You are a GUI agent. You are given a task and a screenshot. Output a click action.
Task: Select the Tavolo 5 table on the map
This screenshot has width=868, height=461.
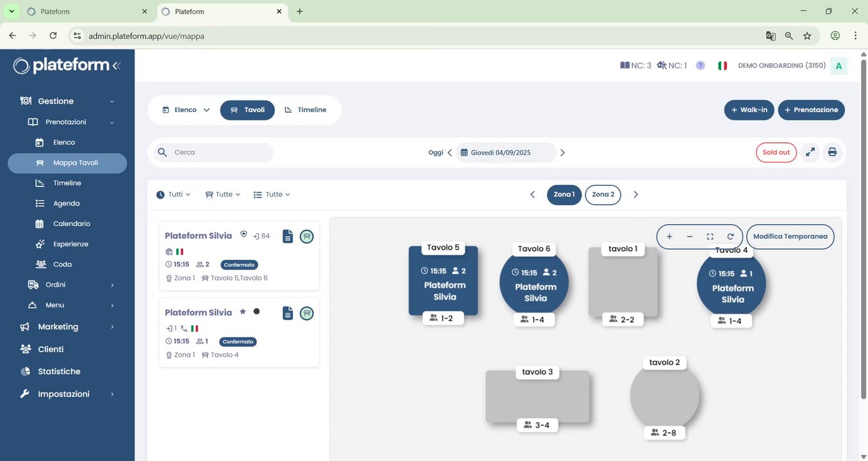(443, 280)
